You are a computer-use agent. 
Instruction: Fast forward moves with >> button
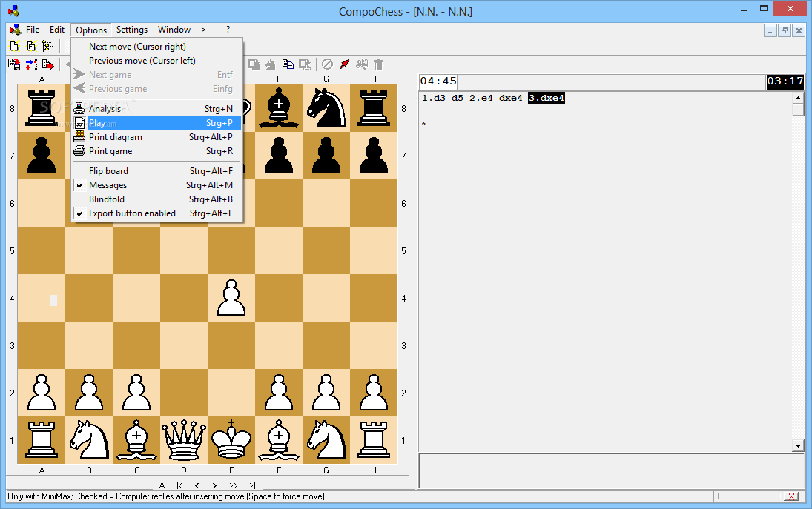click(x=234, y=485)
